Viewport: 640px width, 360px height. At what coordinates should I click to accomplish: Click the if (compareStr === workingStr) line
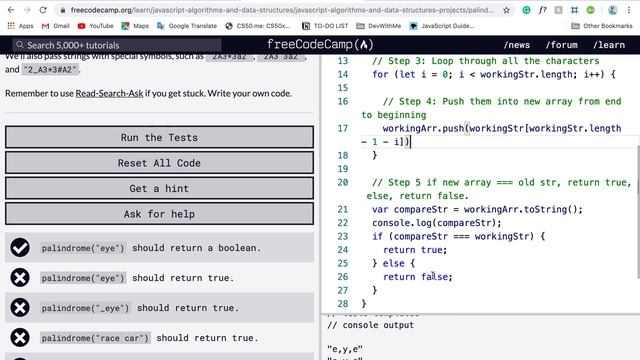[458, 236]
